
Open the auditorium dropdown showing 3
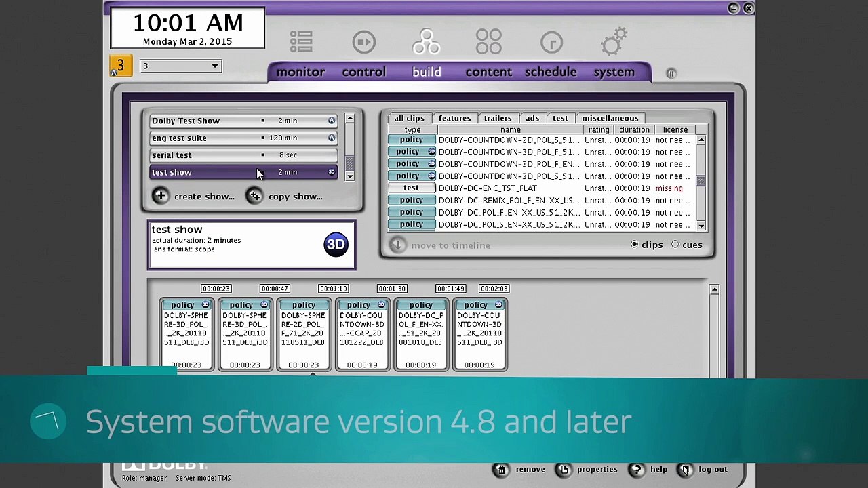(x=180, y=66)
